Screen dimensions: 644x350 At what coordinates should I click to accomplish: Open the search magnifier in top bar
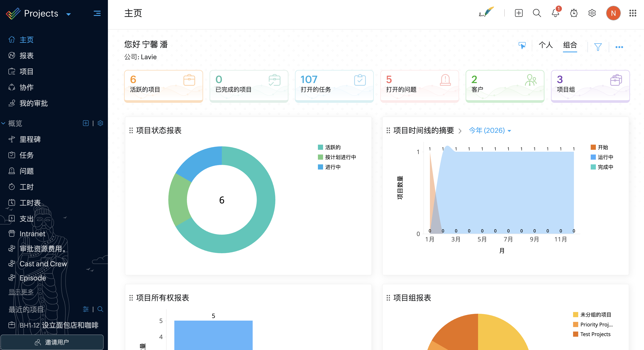click(537, 13)
